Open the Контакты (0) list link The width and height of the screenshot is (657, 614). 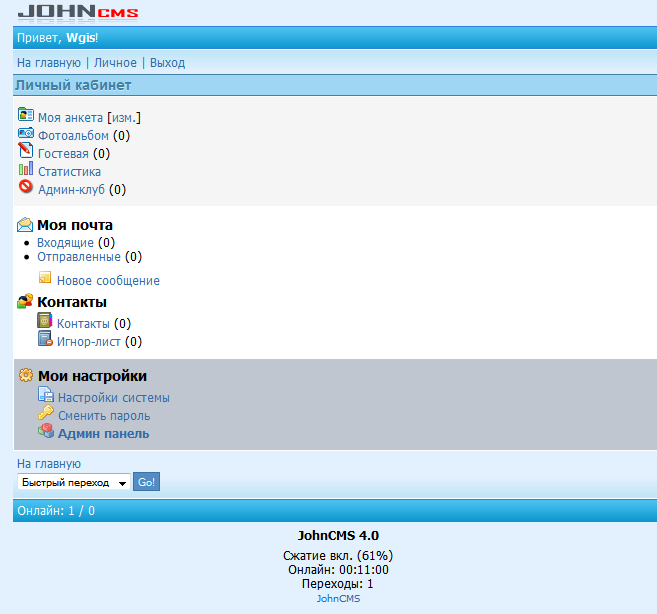pos(83,324)
